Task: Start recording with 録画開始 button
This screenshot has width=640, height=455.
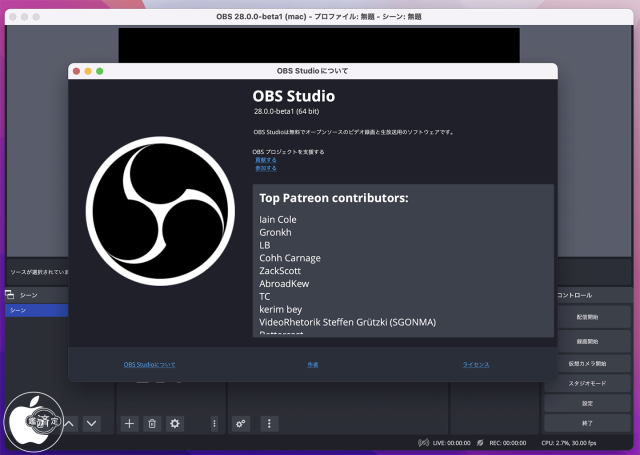Action: 587,342
